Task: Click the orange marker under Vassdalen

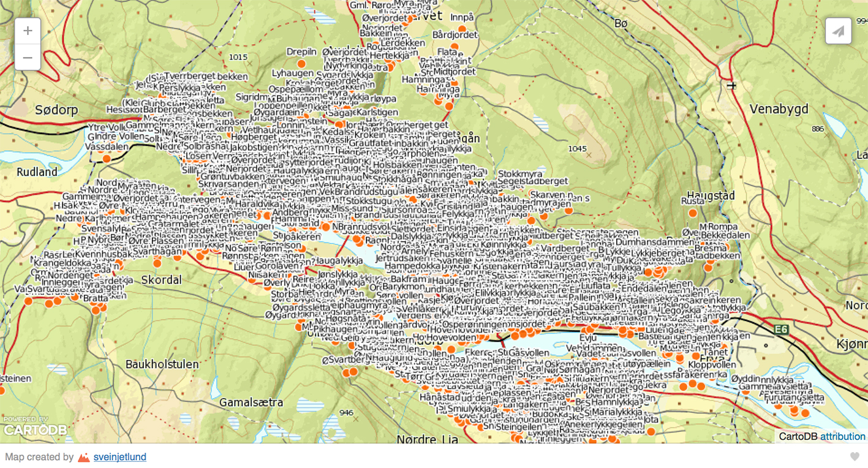Action: pyautogui.click(x=107, y=159)
